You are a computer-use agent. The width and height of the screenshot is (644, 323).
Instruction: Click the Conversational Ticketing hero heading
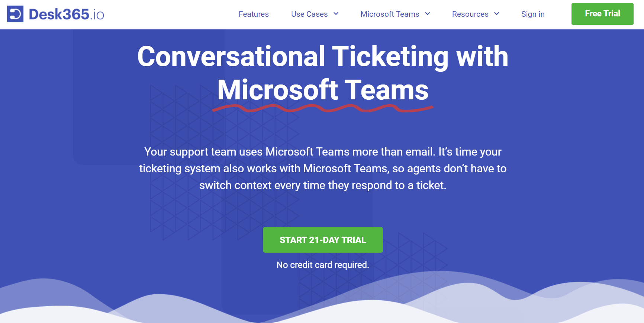click(x=323, y=73)
